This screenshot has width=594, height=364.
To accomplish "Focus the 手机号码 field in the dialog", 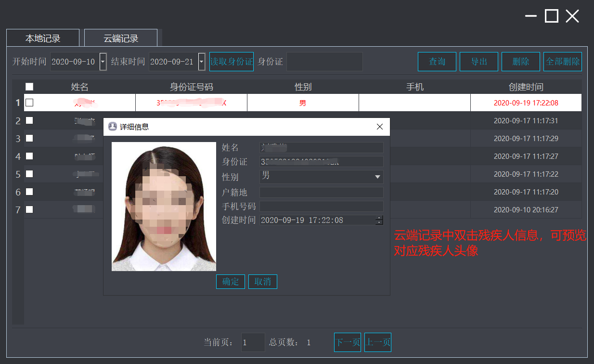I will tap(322, 206).
